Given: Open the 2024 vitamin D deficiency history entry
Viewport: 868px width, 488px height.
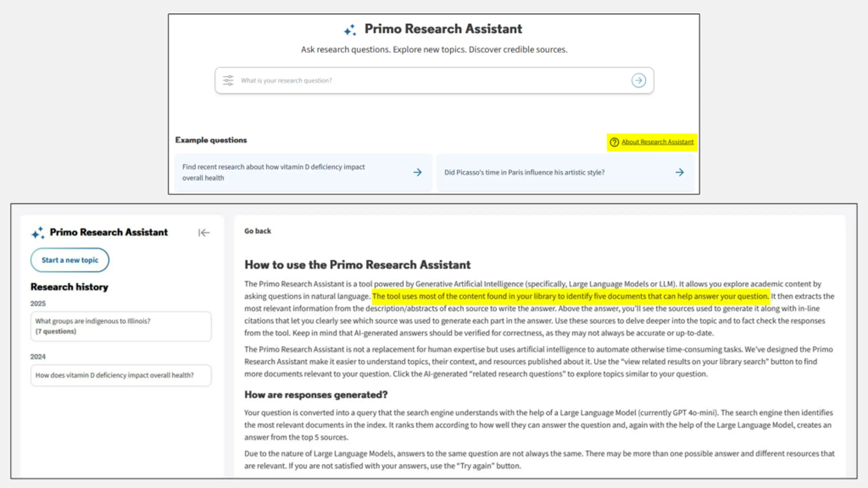Looking at the screenshot, I should (121, 375).
